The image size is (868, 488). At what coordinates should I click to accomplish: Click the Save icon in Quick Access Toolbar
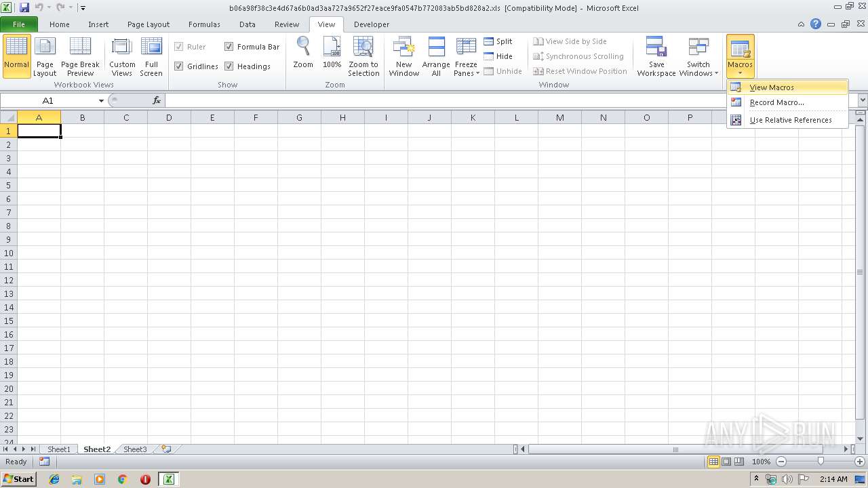click(x=24, y=7)
